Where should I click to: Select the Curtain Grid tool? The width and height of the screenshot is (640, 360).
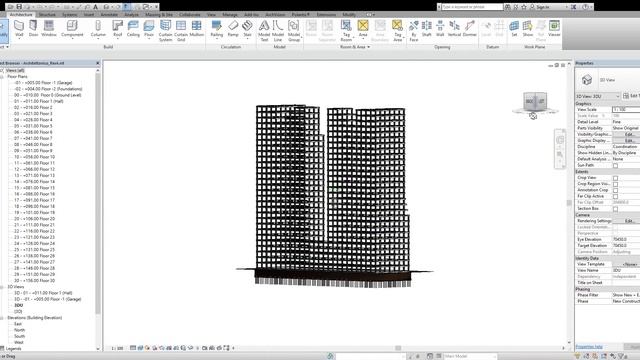(x=181, y=31)
